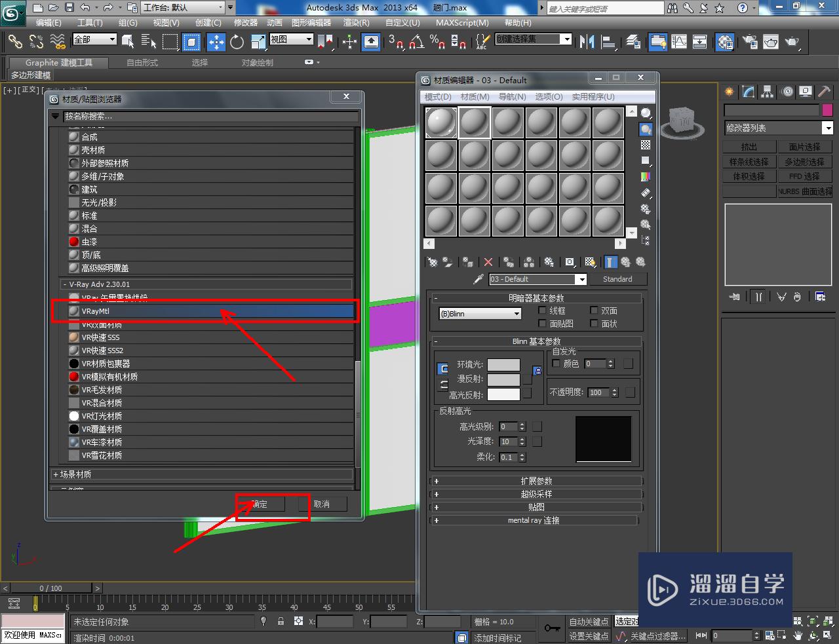Open MAXScript(M) main menu
The image size is (839, 644).
click(462, 22)
